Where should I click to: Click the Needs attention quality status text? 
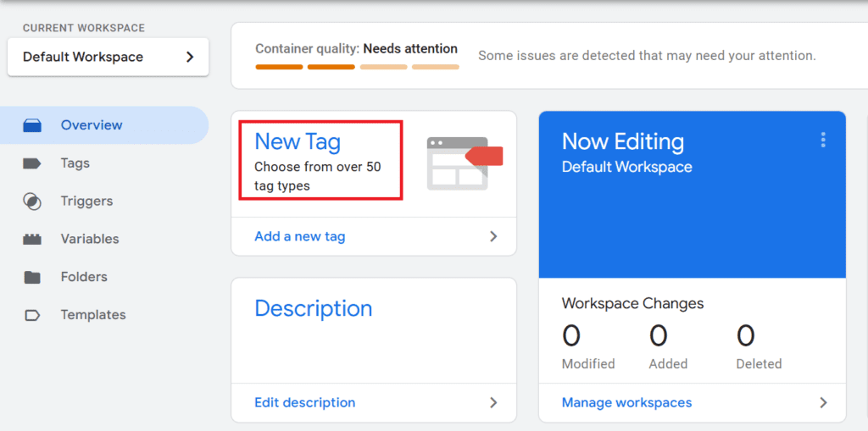(x=410, y=49)
